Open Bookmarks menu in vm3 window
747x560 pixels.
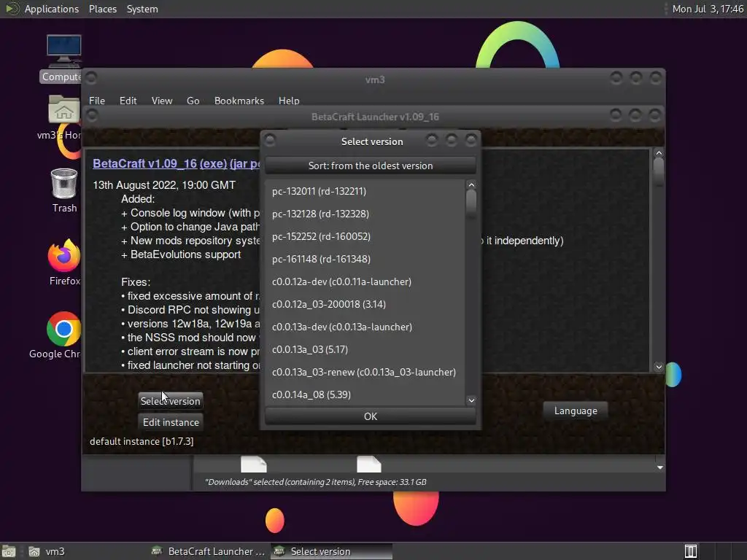point(239,101)
